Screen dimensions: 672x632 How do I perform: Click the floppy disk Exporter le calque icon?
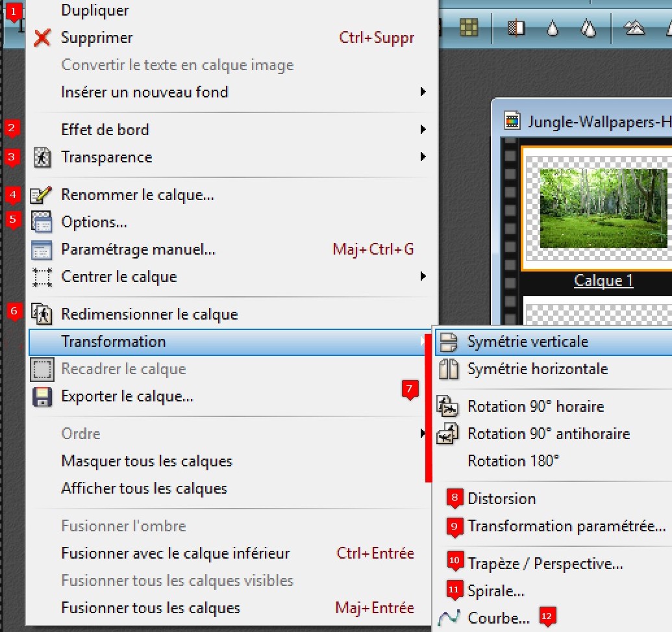pyautogui.click(x=42, y=396)
